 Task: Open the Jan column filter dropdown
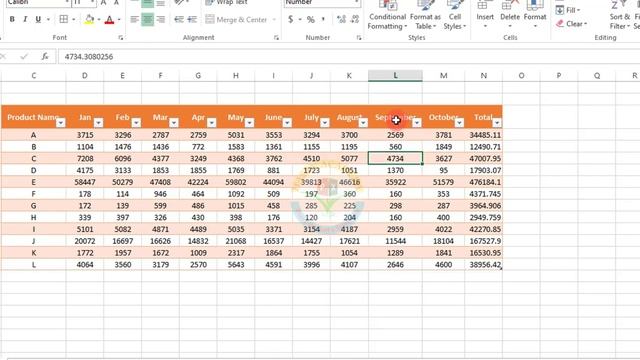(x=98, y=122)
